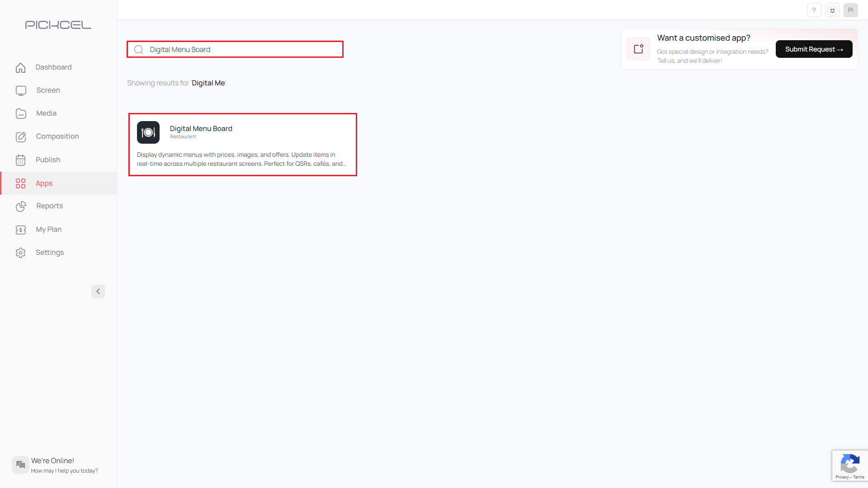Click the Settings gear icon
Viewport: 868px width, 488px height.
tap(21, 253)
